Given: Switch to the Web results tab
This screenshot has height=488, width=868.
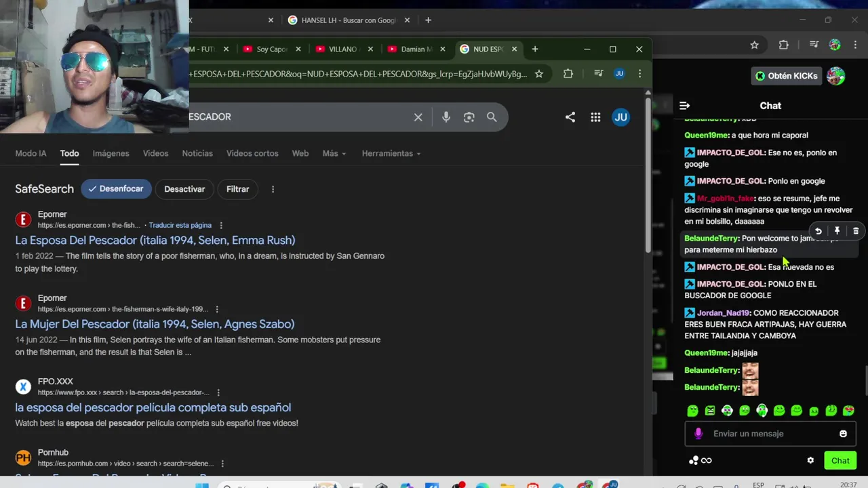Looking at the screenshot, I should point(300,153).
